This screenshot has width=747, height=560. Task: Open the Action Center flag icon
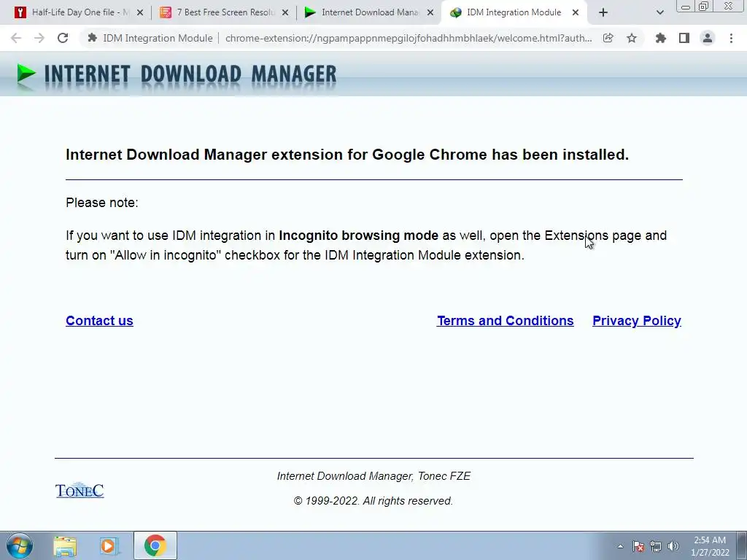(638, 546)
